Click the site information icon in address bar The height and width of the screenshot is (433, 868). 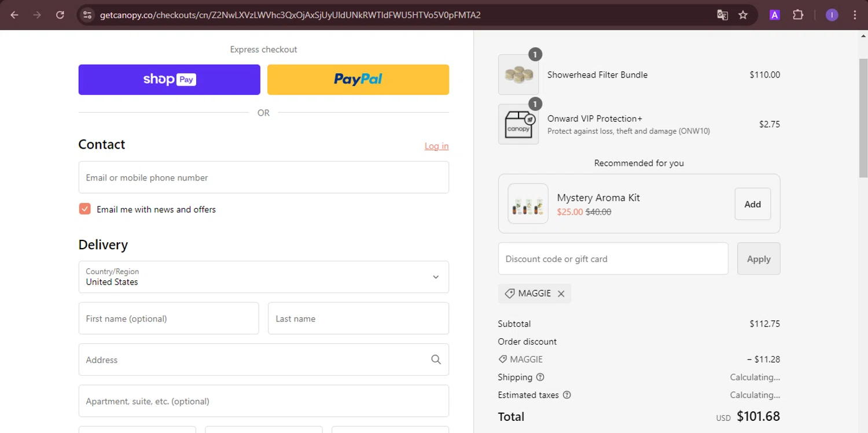point(87,15)
